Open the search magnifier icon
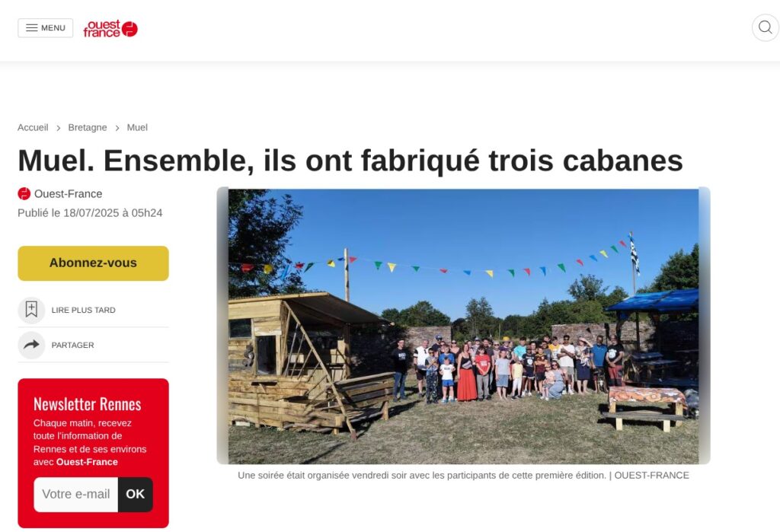Viewport: 780px width, 532px height. point(765,27)
